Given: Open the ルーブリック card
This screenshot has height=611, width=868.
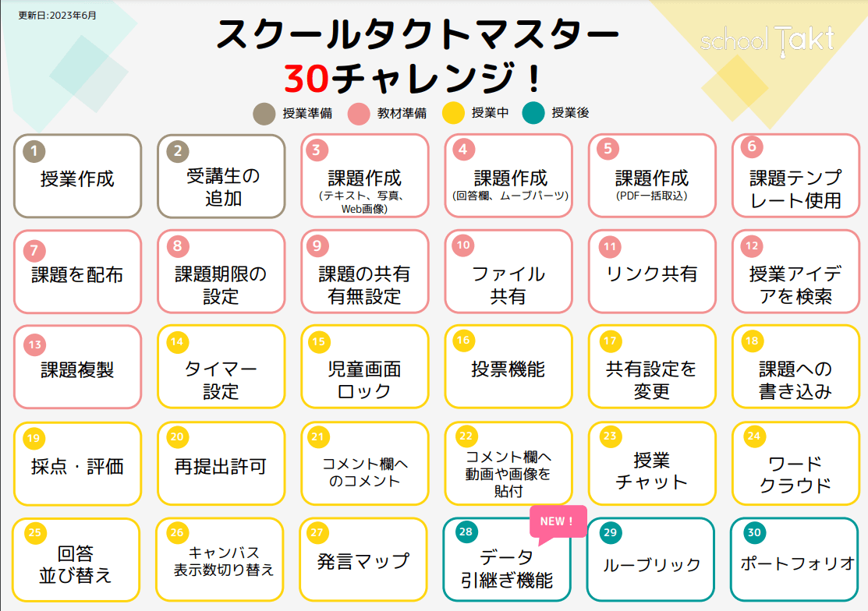Looking at the screenshot, I should pos(650,560).
